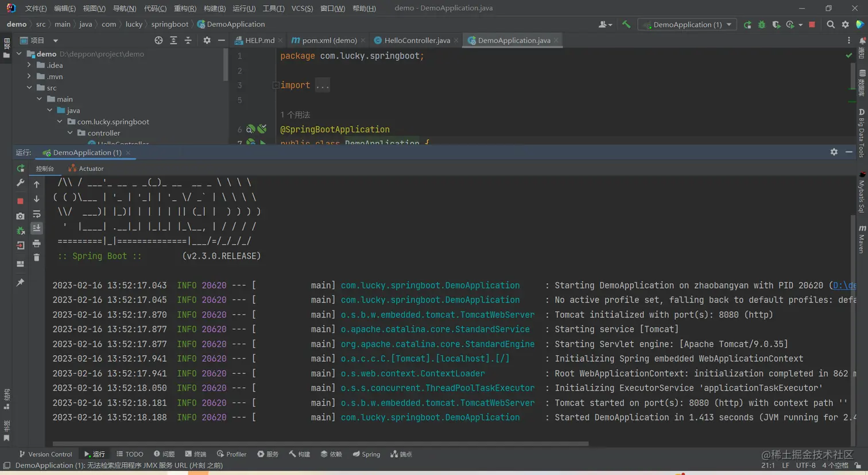Collapse the src folder in project tree
This screenshot has height=475, width=868.
pyautogui.click(x=29, y=88)
